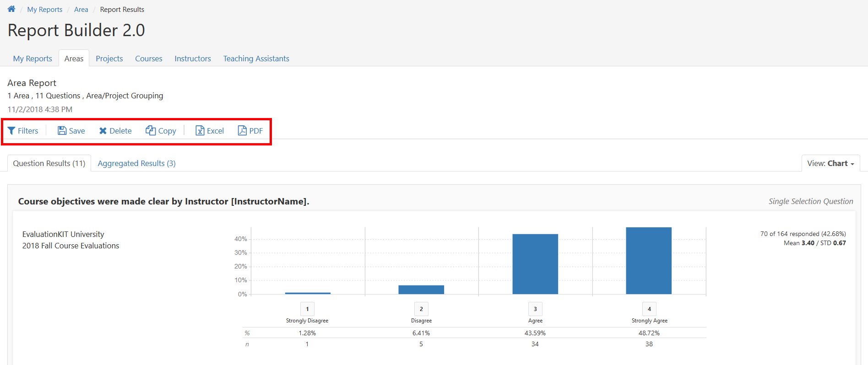The width and height of the screenshot is (868, 365).
Task: Click the number 3 Agree box
Action: (535, 309)
